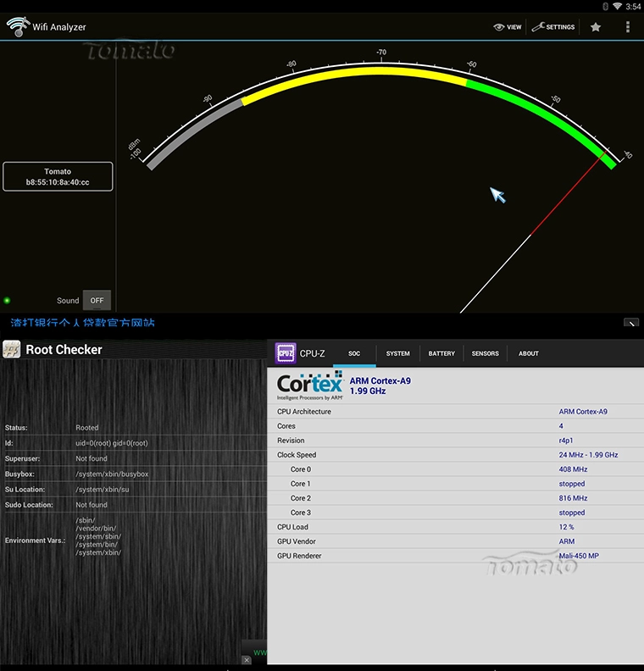The image size is (644, 671).
Task: Click the CPU-Z app icon
Action: pyautogui.click(x=286, y=353)
